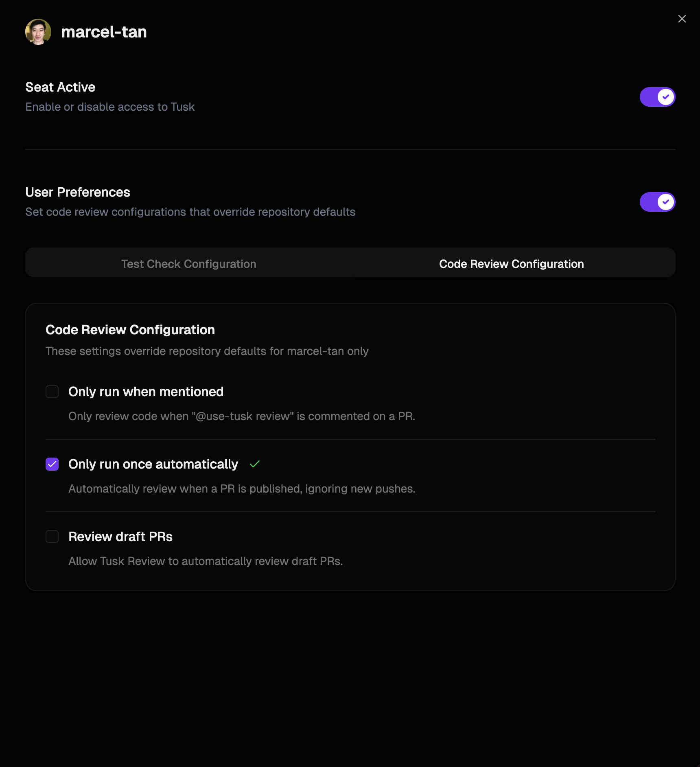Switch to the Test Check Configuration tab
The image size is (700, 767).
188,263
